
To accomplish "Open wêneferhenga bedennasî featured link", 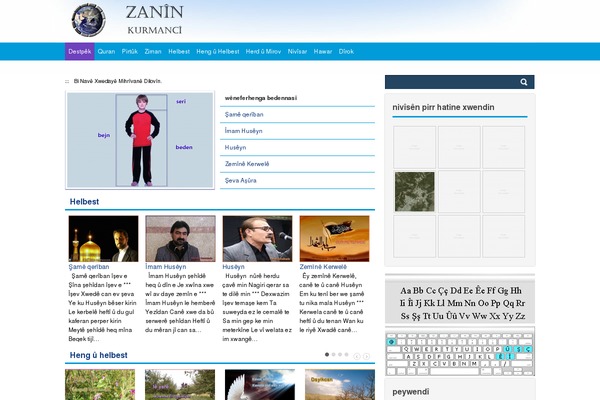I will click(261, 98).
